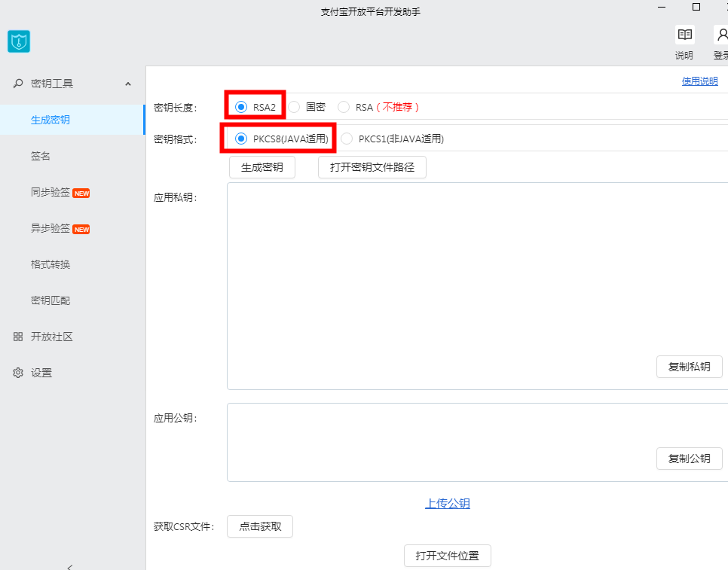728x570 pixels.
Task: Click the window title 支付宝开放平台开发助手
Action: coord(371,12)
